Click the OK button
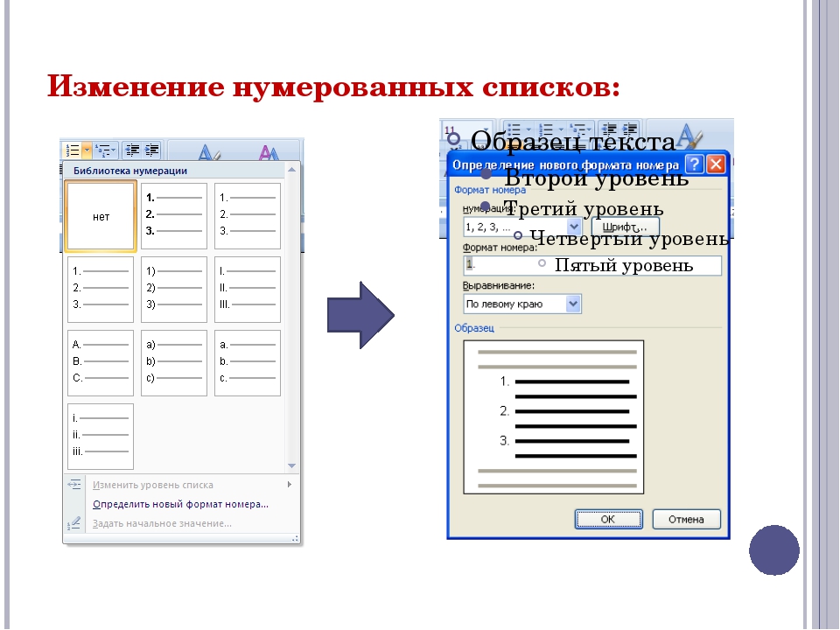Image resolution: width=840 pixels, height=630 pixels. [x=609, y=519]
